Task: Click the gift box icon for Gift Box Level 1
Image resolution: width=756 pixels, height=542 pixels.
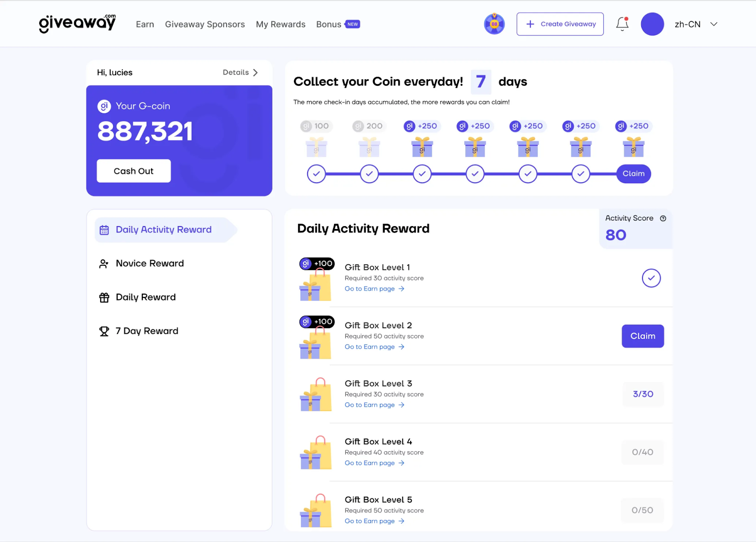Action: click(315, 285)
